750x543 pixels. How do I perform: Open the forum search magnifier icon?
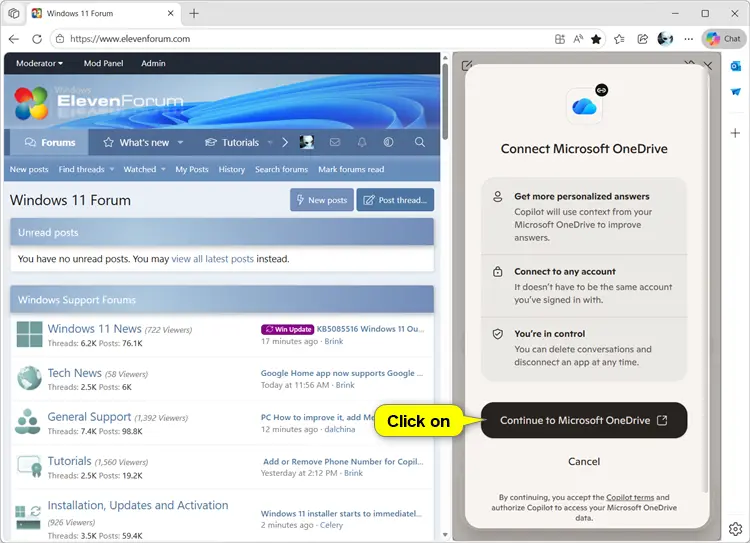[x=419, y=142]
